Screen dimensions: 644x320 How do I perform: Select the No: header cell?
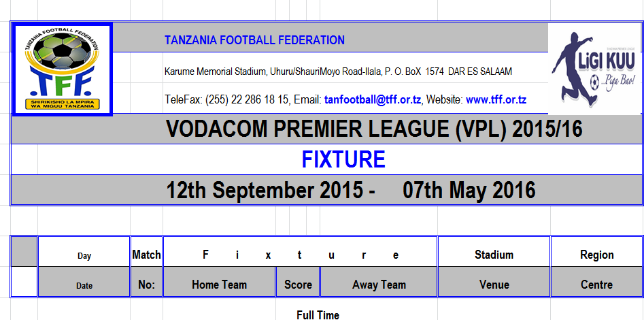tap(146, 285)
